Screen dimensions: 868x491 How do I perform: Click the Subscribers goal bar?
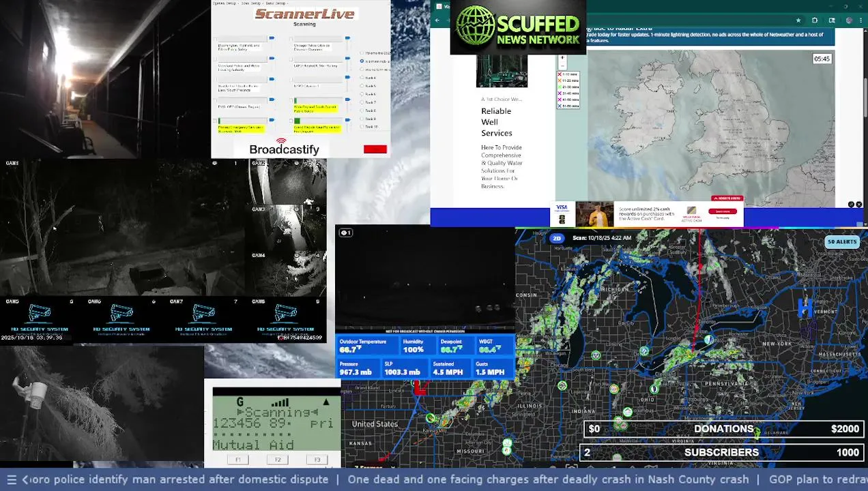pyautogui.click(x=722, y=452)
